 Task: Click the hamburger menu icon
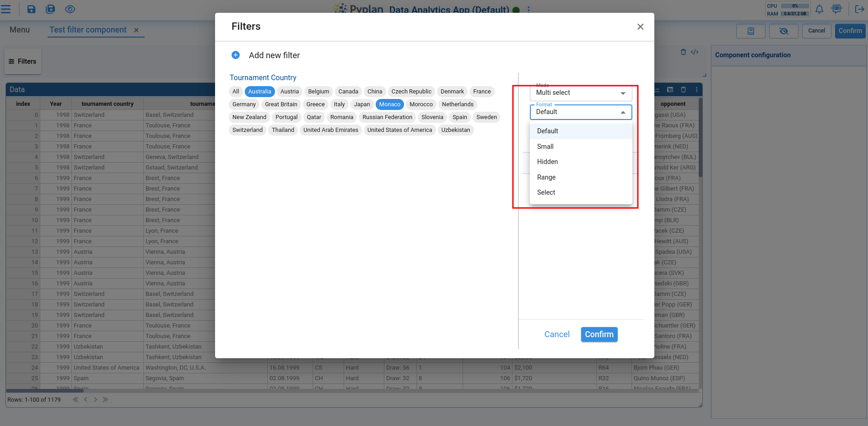pyautogui.click(x=6, y=9)
